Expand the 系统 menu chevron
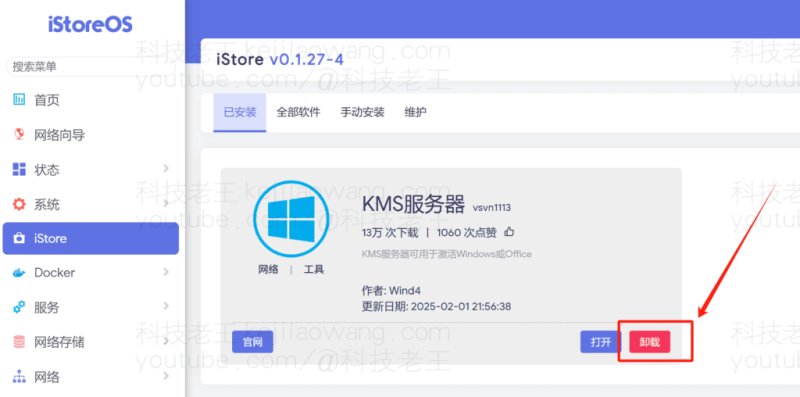 [x=166, y=204]
